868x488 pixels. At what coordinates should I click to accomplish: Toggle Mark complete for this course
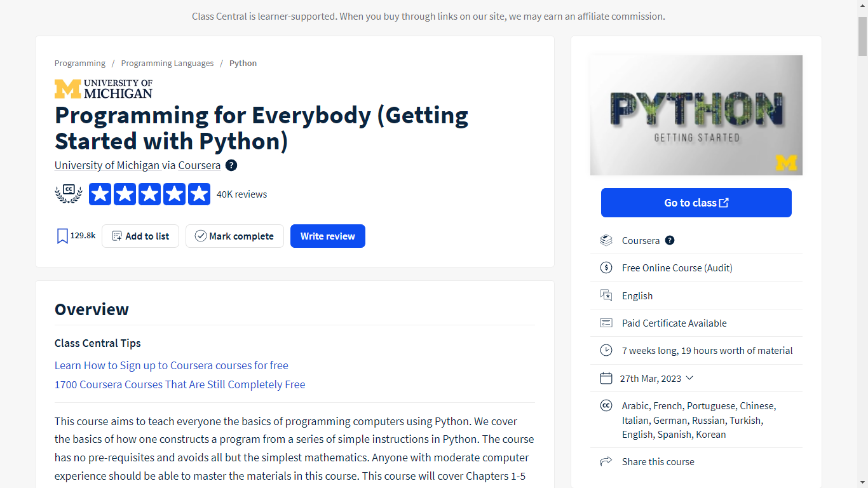(234, 236)
